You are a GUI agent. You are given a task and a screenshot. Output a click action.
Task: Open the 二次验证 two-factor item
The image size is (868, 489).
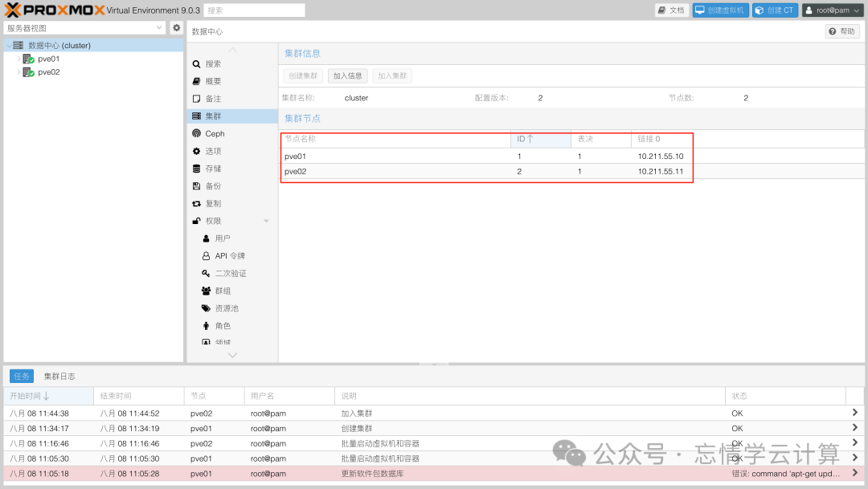(232, 273)
